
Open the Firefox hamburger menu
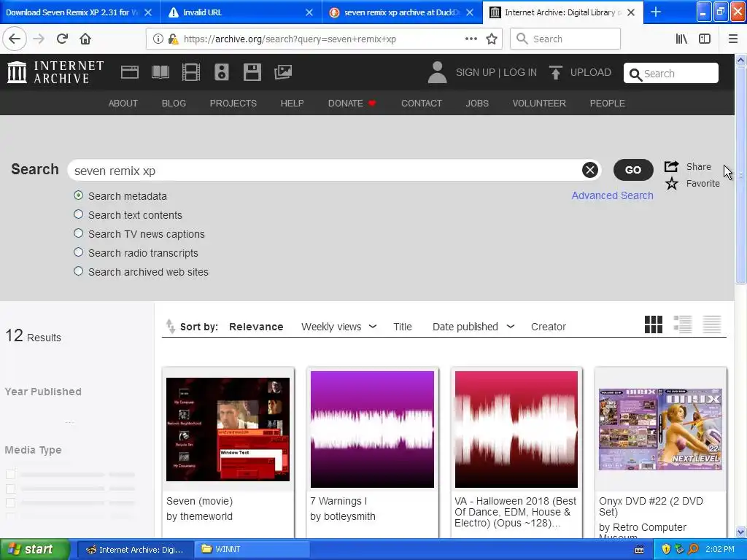(733, 39)
